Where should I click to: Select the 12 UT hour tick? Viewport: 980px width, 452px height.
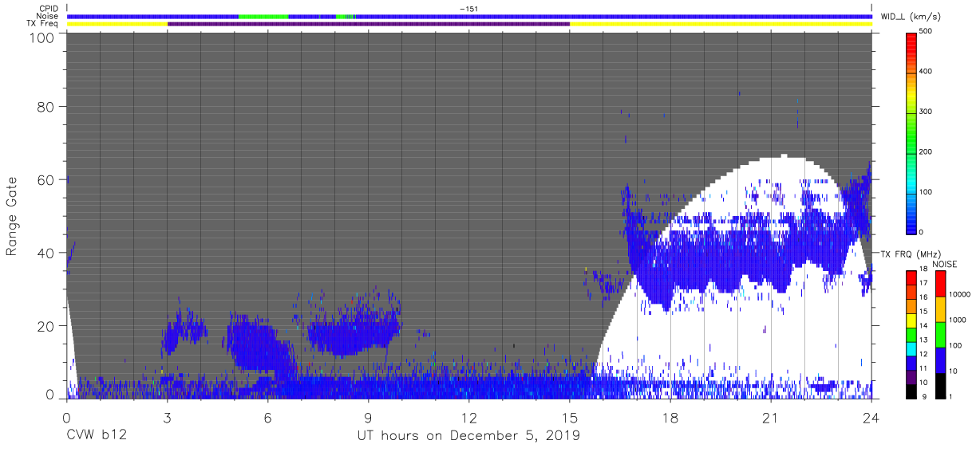point(468,417)
